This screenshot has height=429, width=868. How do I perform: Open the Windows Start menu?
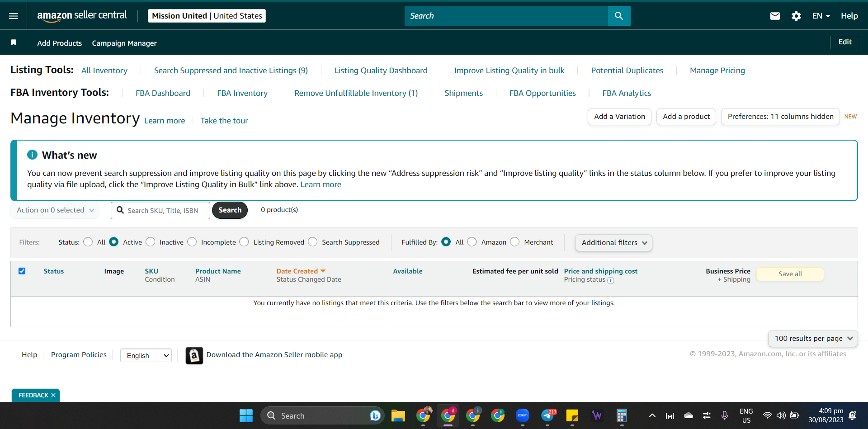(x=246, y=415)
